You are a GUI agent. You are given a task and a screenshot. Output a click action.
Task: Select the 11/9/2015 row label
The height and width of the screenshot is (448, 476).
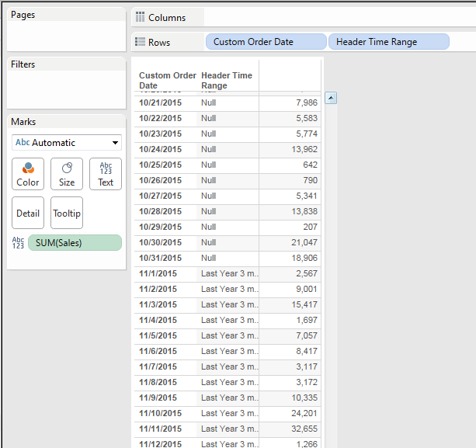158,398
